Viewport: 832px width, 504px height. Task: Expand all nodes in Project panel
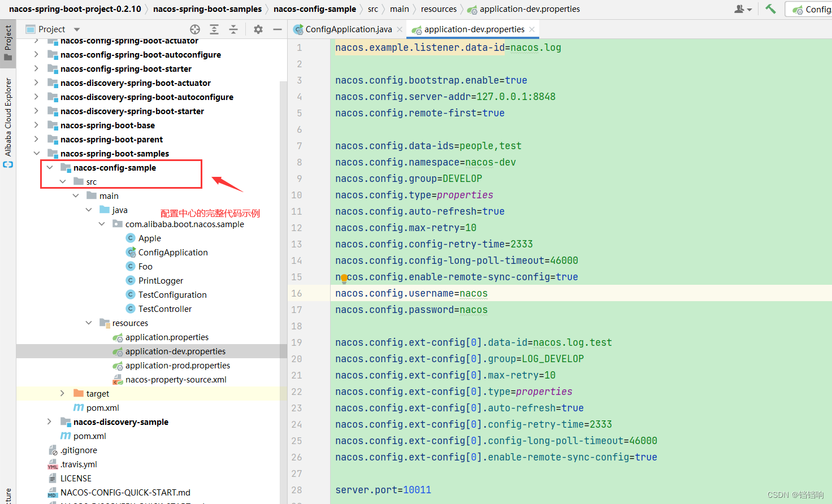(x=214, y=29)
